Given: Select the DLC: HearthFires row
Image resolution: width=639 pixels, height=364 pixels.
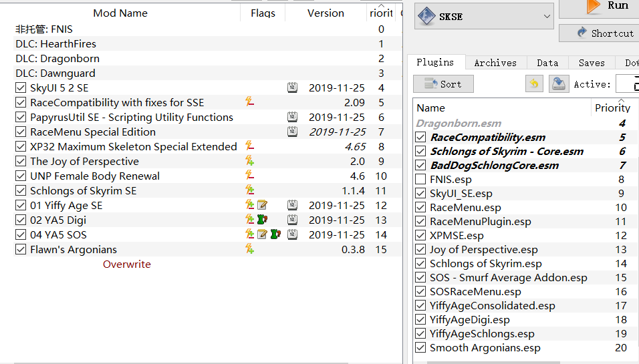Looking at the screenshot, I should tap(208, 43).
